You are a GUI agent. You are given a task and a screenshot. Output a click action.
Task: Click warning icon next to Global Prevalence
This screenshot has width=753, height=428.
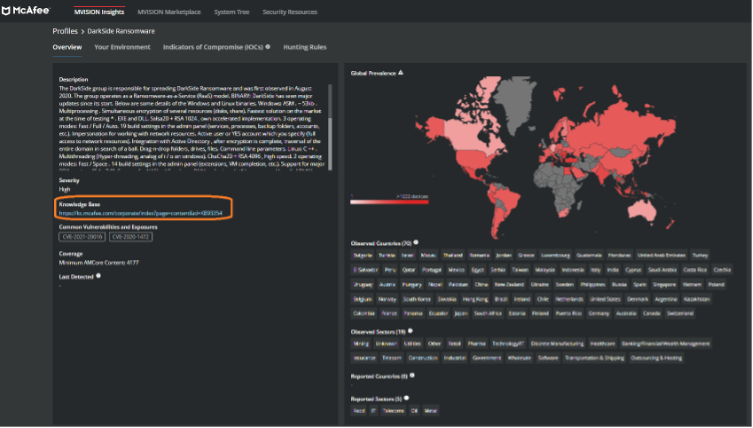[x=401, y=73]
